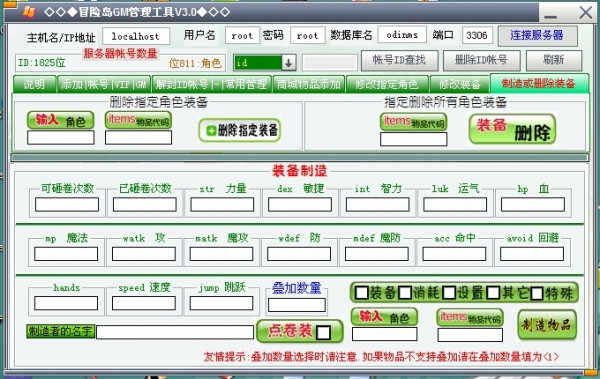
Task: Click the matk 魔攻 input field
Action: pyautogui.click(x=222, y=254)
